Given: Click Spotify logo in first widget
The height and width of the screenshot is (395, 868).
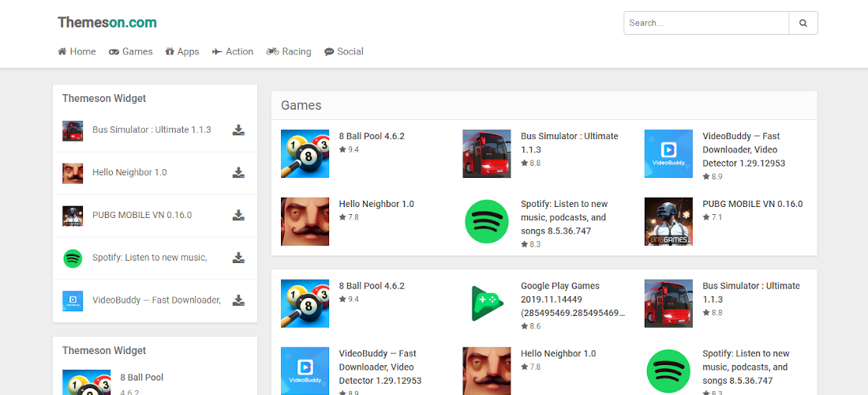Looking at the screenshot, I should [x=73, y=258].
